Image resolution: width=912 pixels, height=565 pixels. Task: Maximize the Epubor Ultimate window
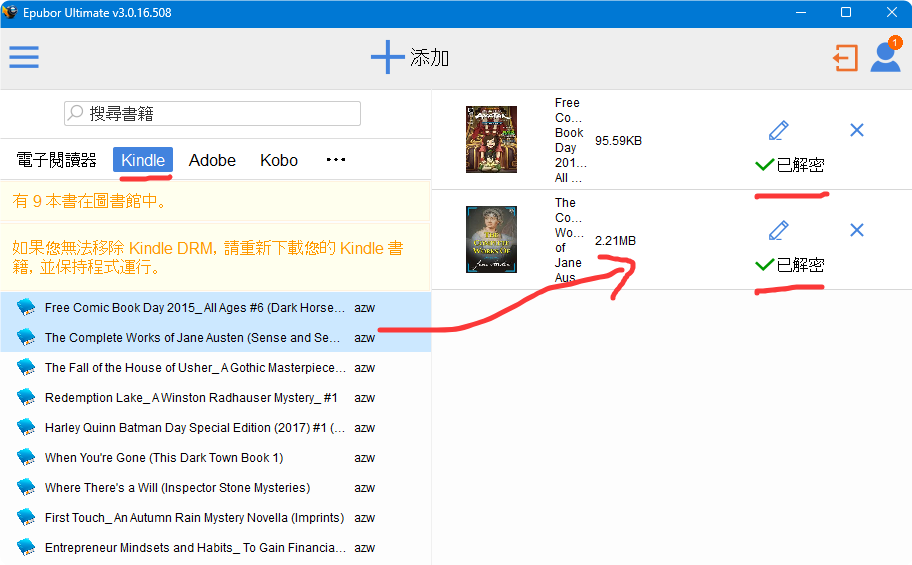(x=846, y=12)
